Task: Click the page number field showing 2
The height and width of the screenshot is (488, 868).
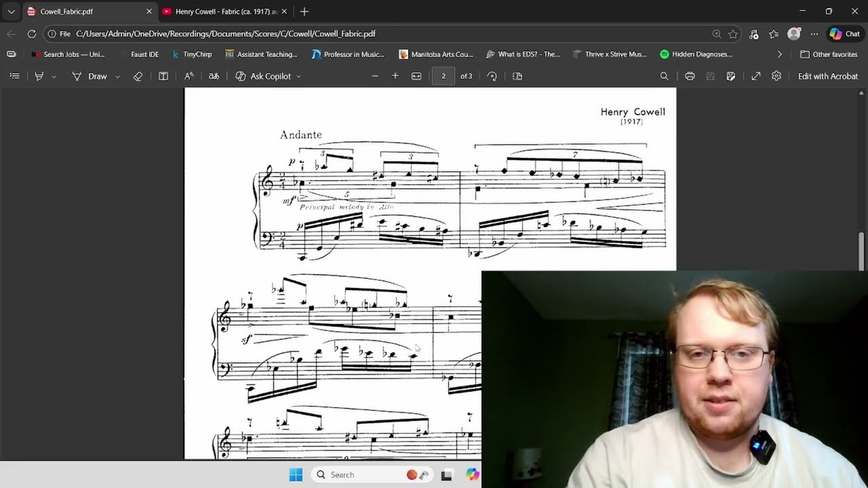Action: pyautogui.click(x=443, y=77)
